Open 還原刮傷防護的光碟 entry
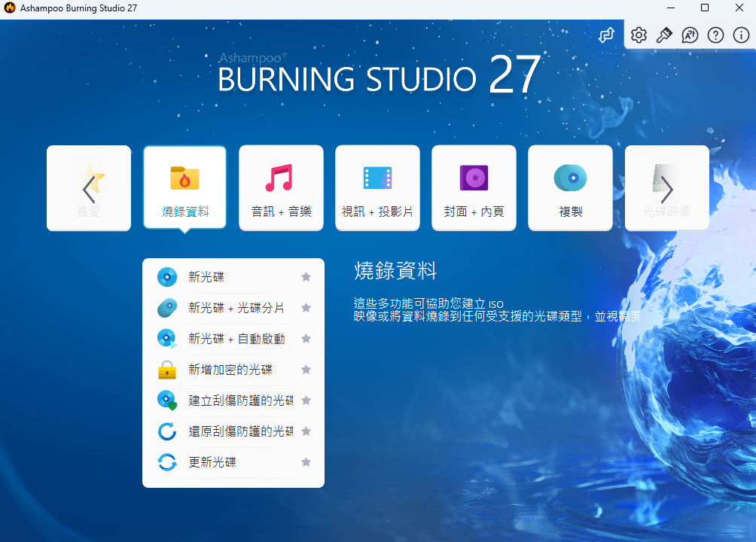This screenshot has height=542, width=756. [226, 431]
